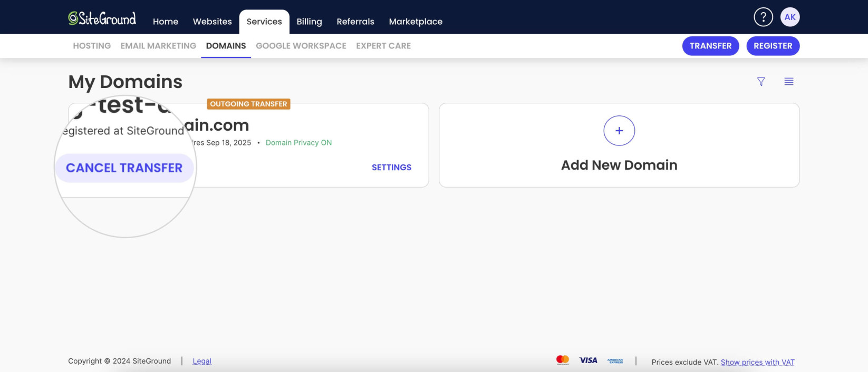868x372 pixels.
Task: Cancel the outgoing domain transfer
Action: [x=124, y=168]
